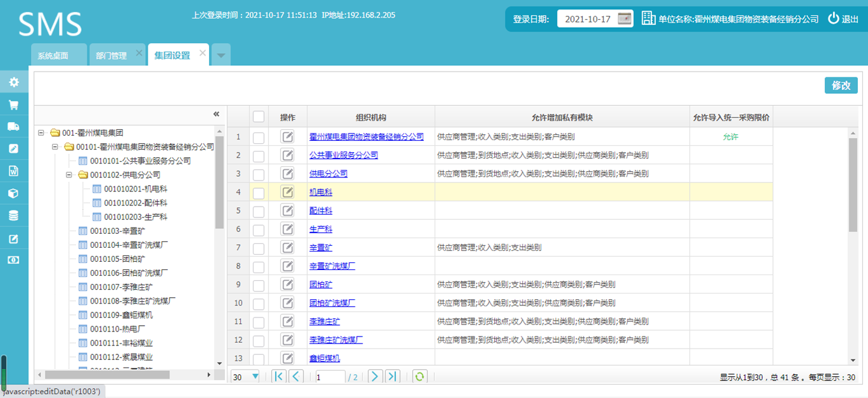
Task: Select the checkbox on row 7
Action: 258,248
